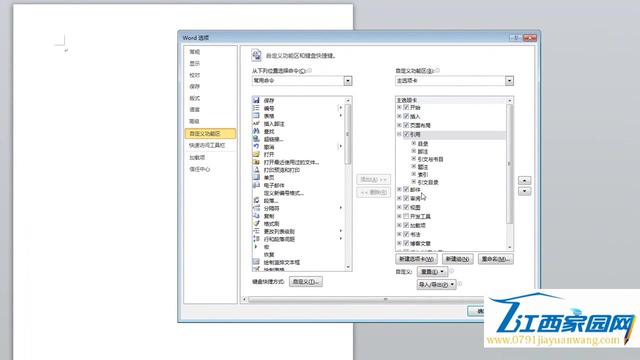The image size is (640, 360).
Task: Open the 常规 (General) options page
Action: pyautogui.click(x=195, y=52)
